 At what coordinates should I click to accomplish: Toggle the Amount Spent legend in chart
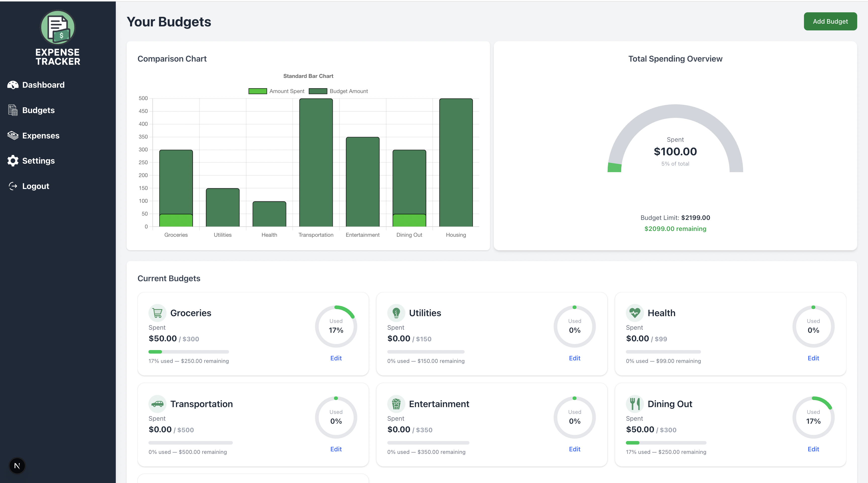(x=276, y=91)
